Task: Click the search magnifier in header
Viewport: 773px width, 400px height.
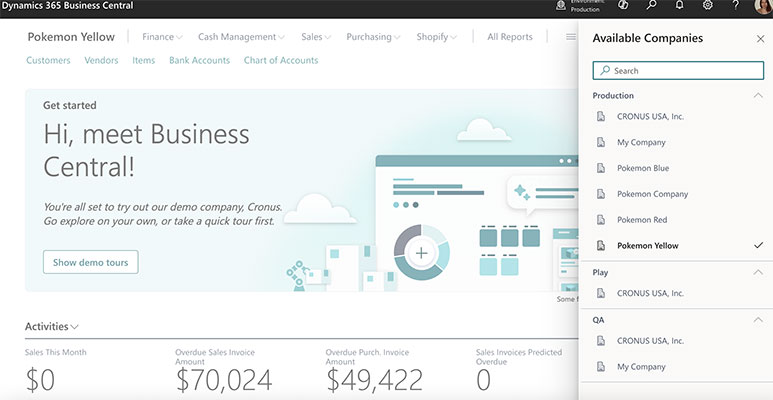Action: 651,6
